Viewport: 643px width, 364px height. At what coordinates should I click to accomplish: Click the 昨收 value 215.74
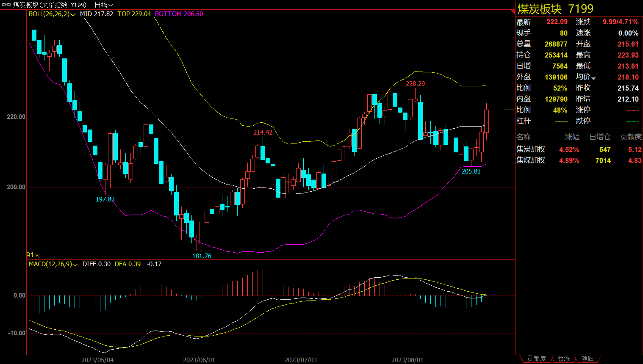tap(628, 88)
